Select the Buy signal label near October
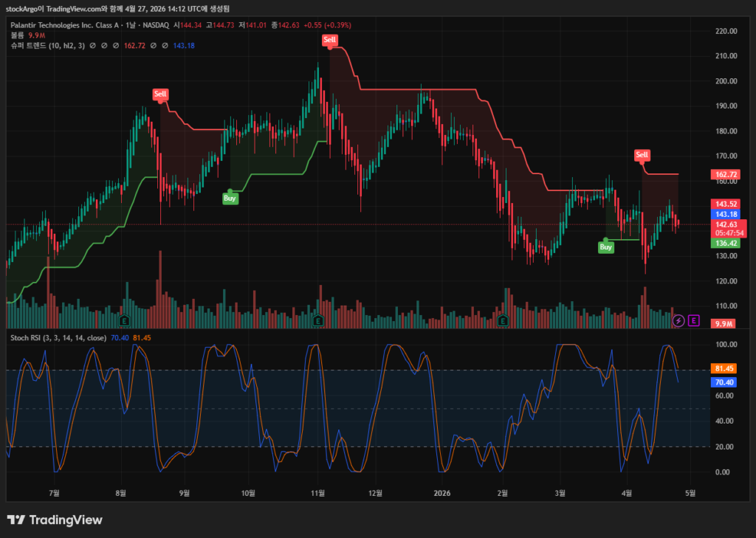The image size is (756, 538). point(230,198)
